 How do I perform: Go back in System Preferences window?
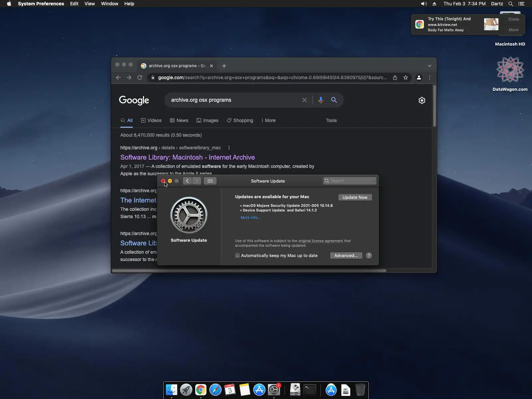tap(187, 181)
